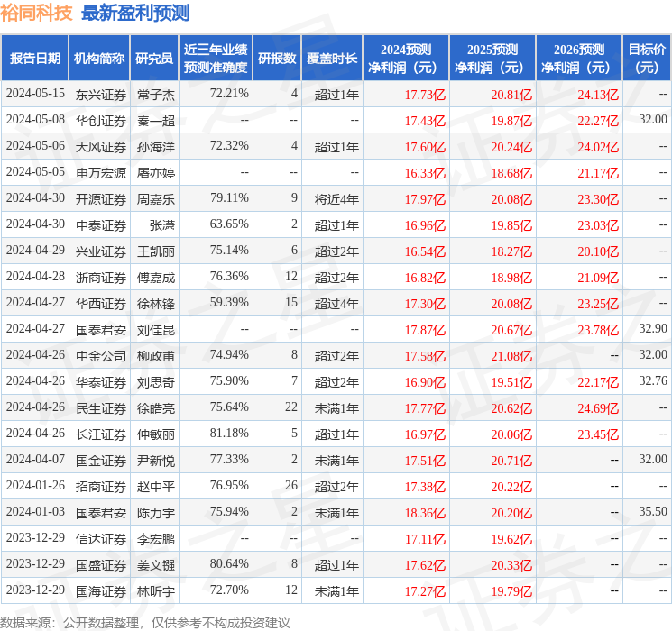The height and width of the screenshot is (631, 672).
Task: Click analyst name 刘佳昆
Action: pyautogui.click(x=156, y=330)
